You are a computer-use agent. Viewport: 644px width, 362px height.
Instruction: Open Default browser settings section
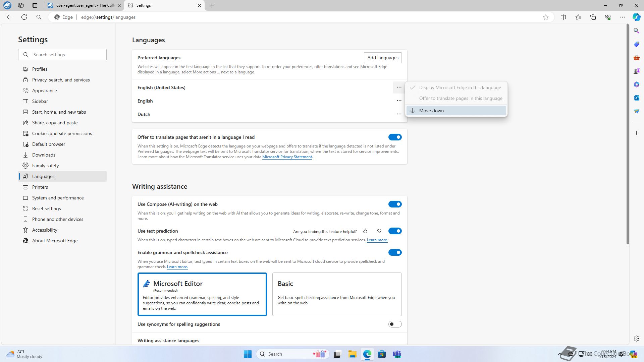pyautogui.click(x=62, y=144)
